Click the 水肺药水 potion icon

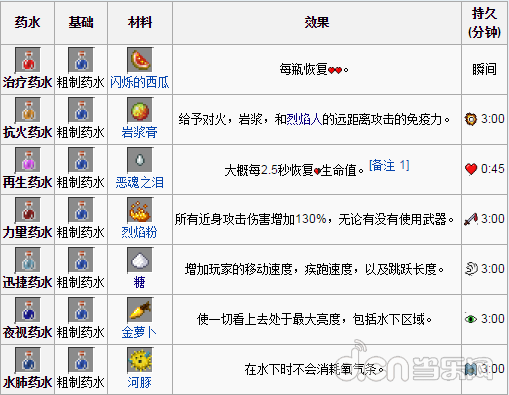click(28, 360)
